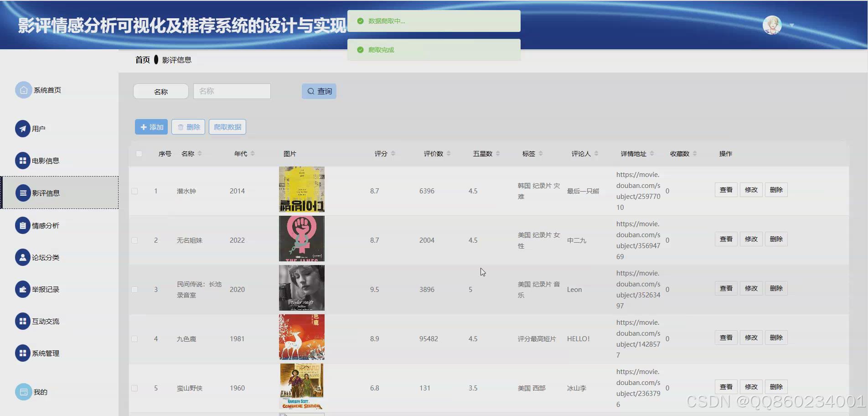Click the green check icon beside 数据爬取中
Image resolution: width=868 pixels, height=416 pixels.
click(x=360, y=21)
